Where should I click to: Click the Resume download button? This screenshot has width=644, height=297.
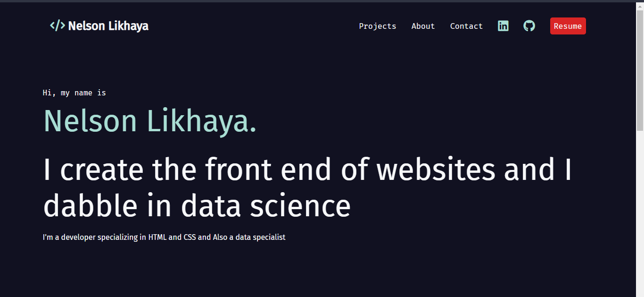coord(568,26)
